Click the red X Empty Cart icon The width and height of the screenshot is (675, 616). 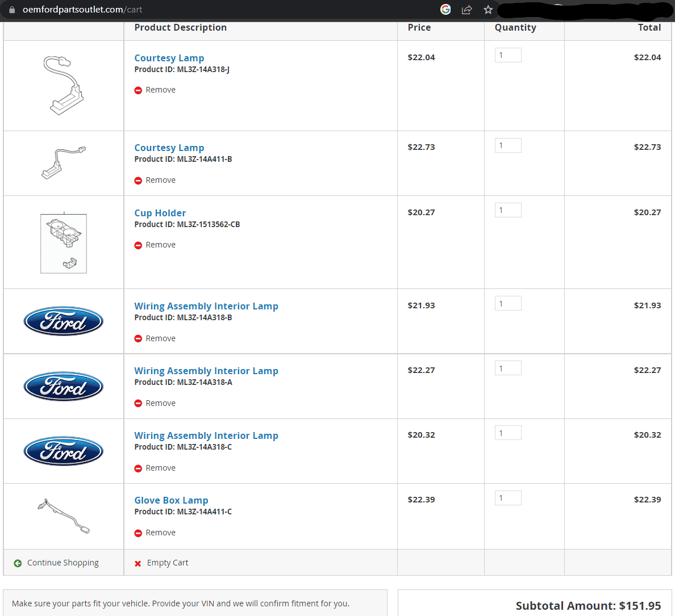point(137,563)
